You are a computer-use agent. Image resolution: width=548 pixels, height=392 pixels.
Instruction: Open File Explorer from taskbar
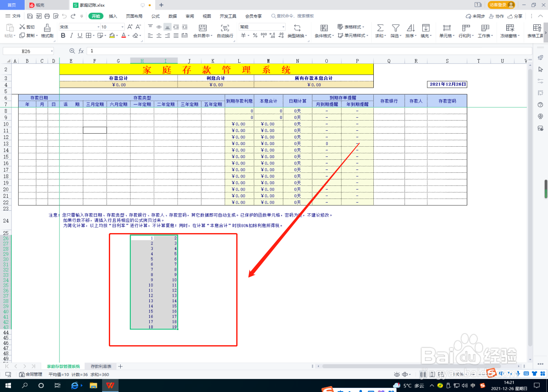click(x=93, y=385)
